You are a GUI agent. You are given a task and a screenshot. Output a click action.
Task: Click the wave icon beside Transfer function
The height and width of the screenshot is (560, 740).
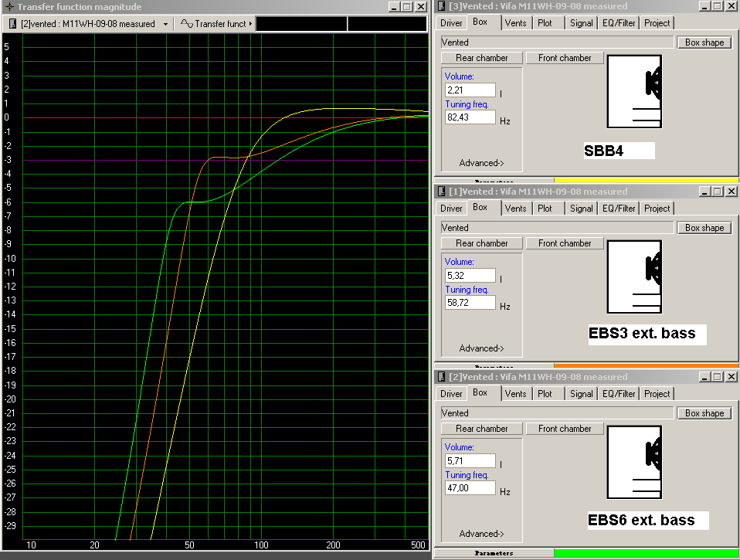(x=186, y=24)
